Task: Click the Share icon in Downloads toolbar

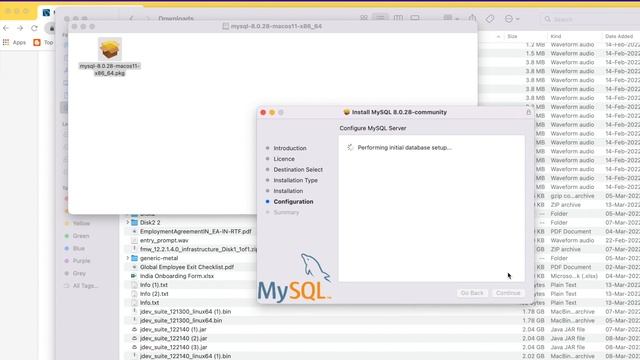Action: [473, 18]
